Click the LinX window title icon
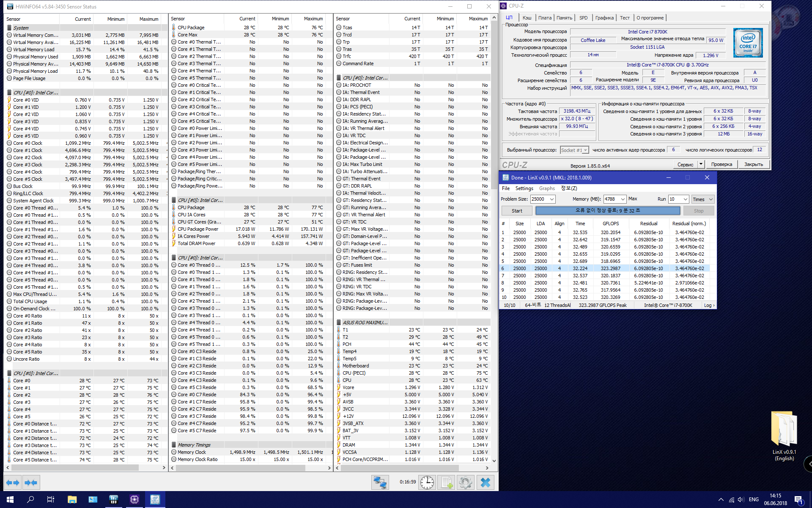Image resolution: width=812 pixels, height=508 pixels. tap(505, 177)
